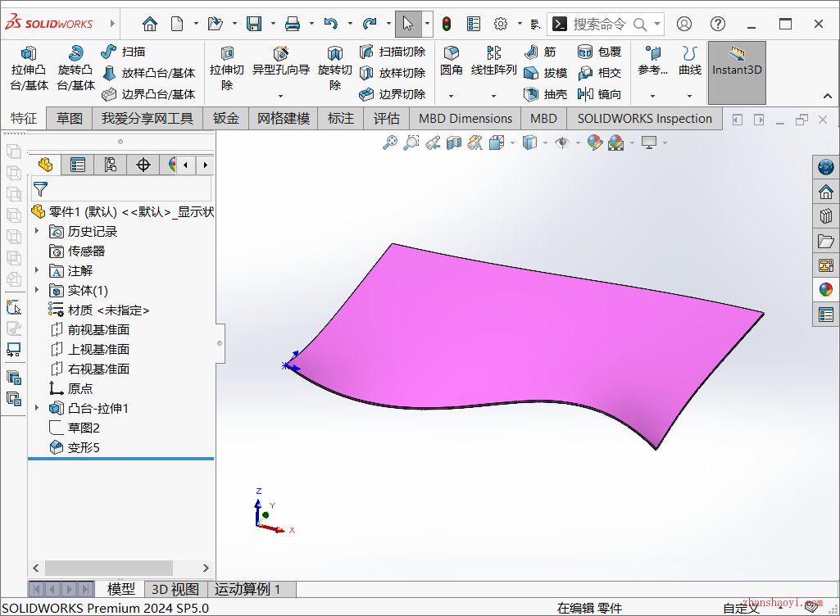This screenshot has height=616, width=840.
Task: Click the feature tree filter box
Action: pyautogui.click(x=121, y=189)
